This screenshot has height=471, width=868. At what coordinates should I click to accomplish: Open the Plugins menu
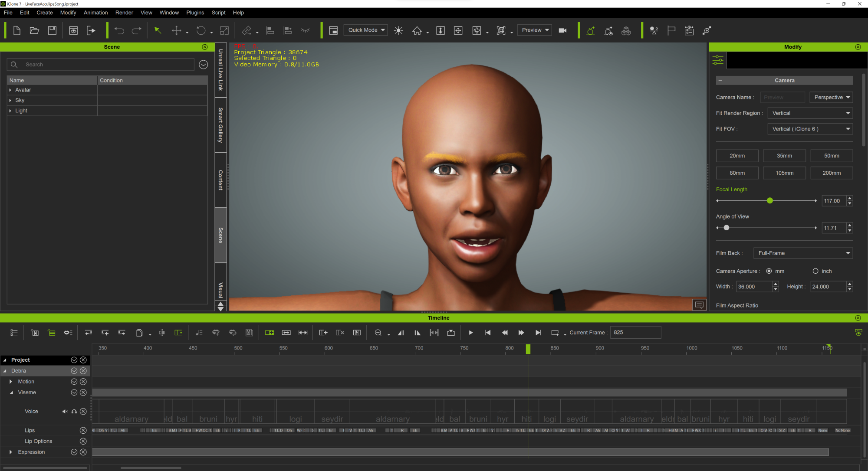tap(195, 13)
